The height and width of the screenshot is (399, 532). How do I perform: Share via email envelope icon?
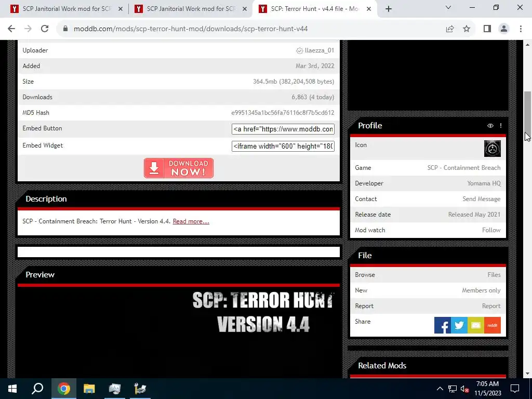coord(476,325)
